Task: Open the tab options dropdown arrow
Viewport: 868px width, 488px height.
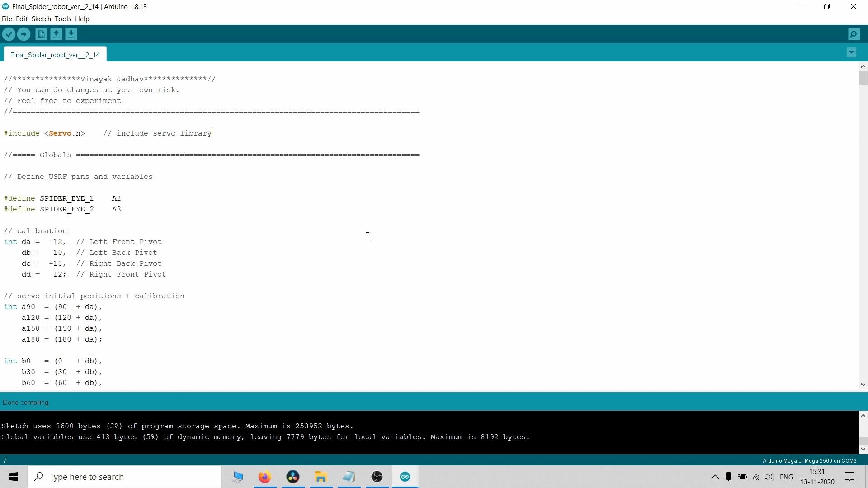Action: tap(851, 52)
